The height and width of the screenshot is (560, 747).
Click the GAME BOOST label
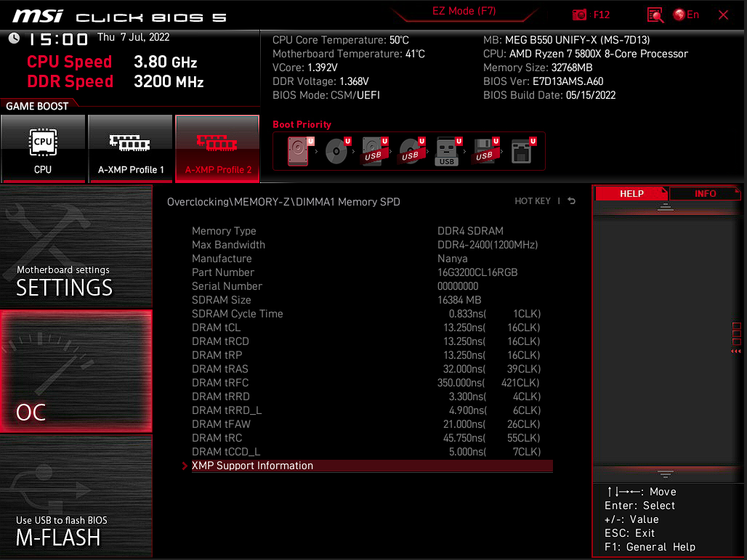37,106
